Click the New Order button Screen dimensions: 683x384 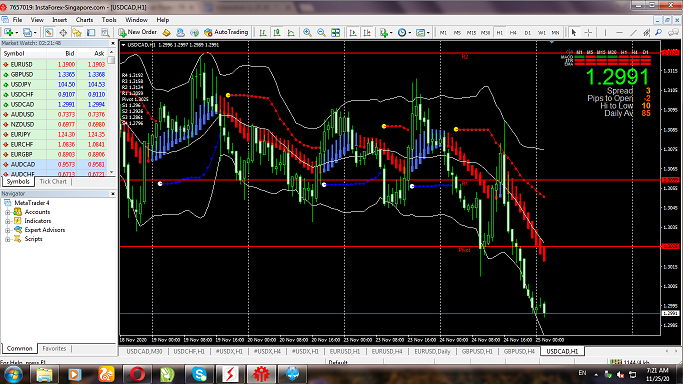click(x=138, y=32)
